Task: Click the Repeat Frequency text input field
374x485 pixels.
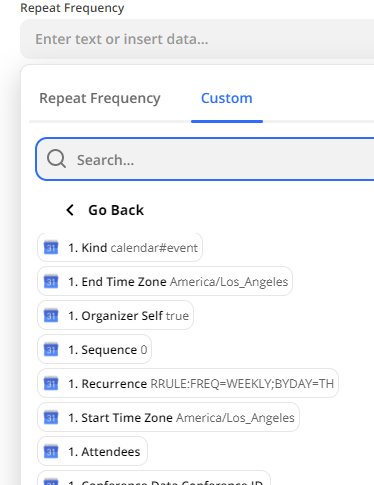Action: click(x=197, y=39)
